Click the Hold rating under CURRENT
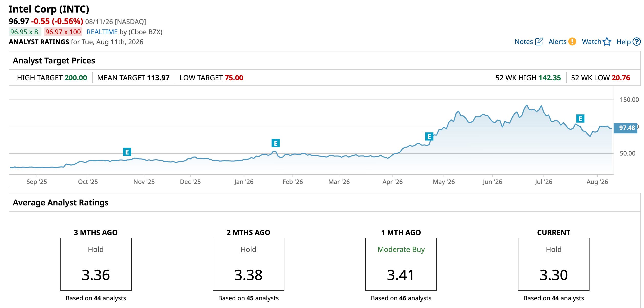 click(554, 249)
